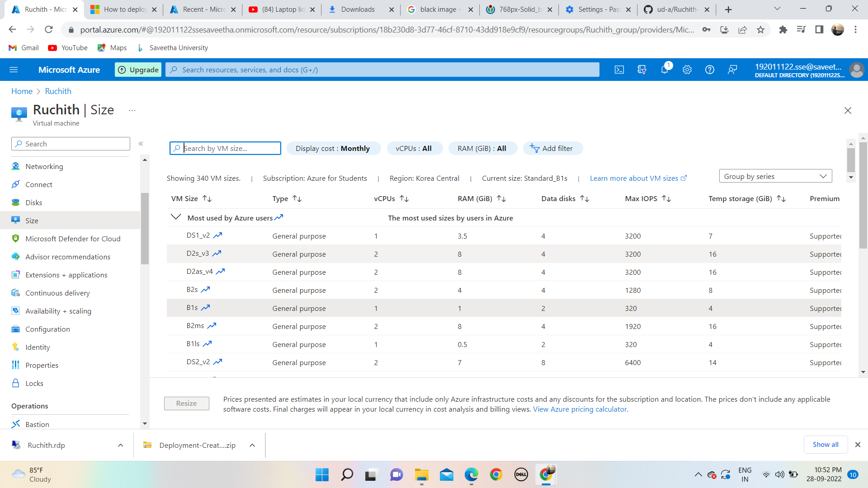Open View Azure pricing calculator link
868x488 pixels.
(x=580, y=409)
